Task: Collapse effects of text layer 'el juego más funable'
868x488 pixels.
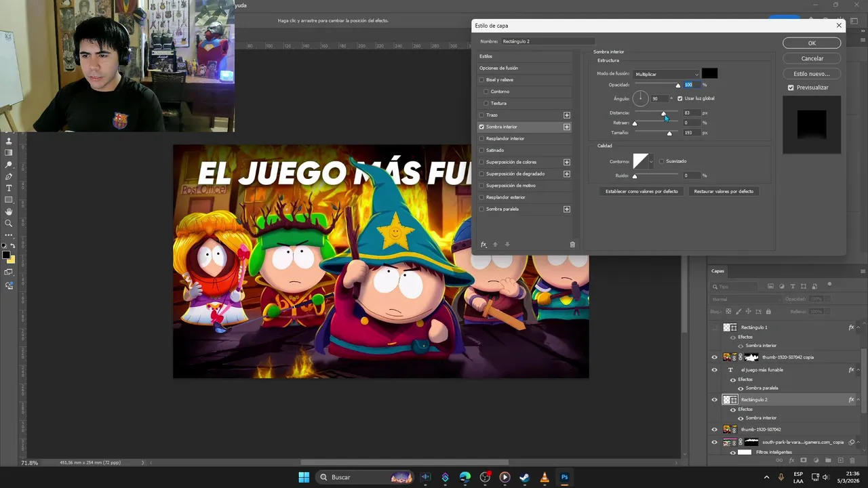Action: click(x=859, y=370)
